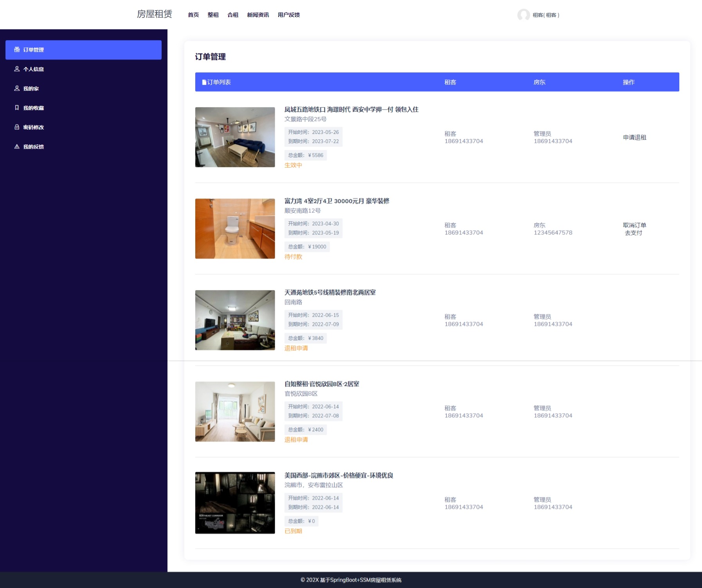Open 我的收藏 sidebar item
The width and height of the screenshot is (702, 588).
point(83,108)
